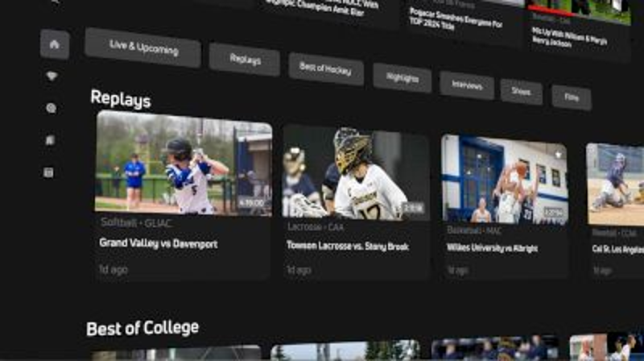The image size is (644, 361).
Task: Watch the Wilkes University vs Albright basketball thumbnail
Action: [x=504, y=179]
